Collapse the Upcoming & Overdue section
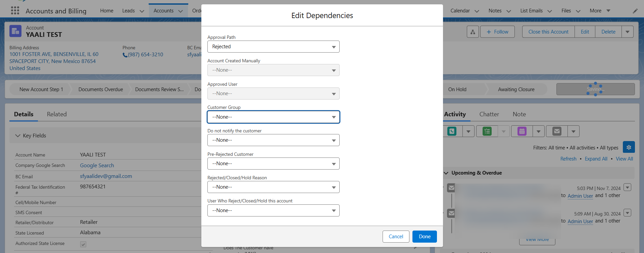644x253 pixels. [x=446, y=173]
